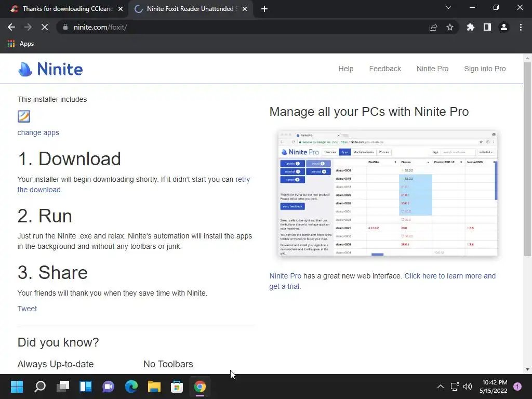Open a new browser tab
The height and width of the screenshot is (399, 532).
[264, 9]
